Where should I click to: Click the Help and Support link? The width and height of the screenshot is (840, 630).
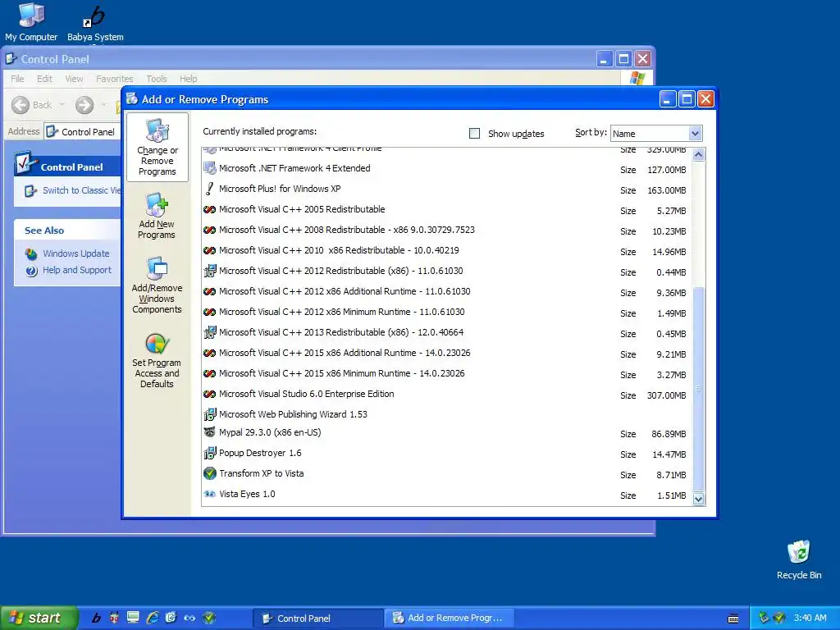(x=77, y=271)
